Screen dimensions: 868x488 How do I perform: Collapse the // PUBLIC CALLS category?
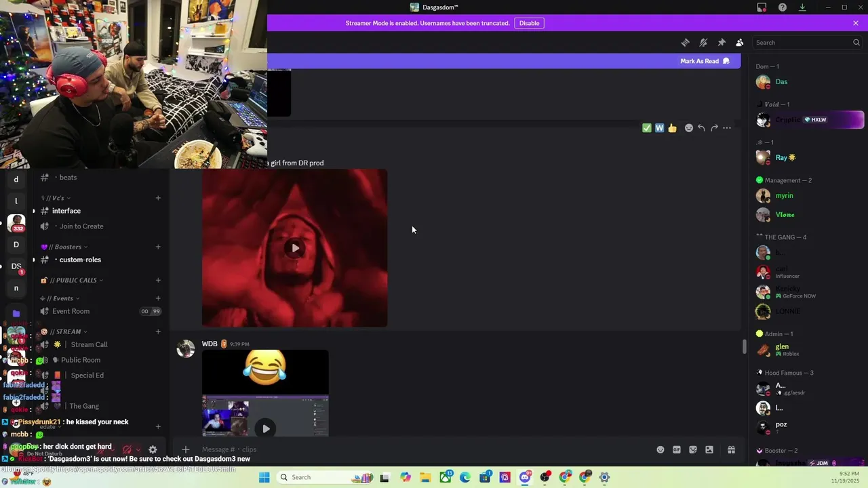[x=72, y=280]
